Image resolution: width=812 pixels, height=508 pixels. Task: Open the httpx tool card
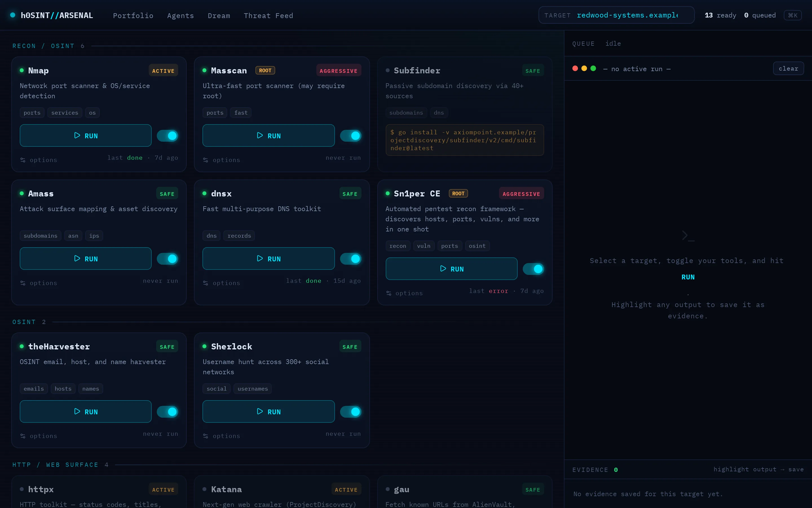coord(99,492)
